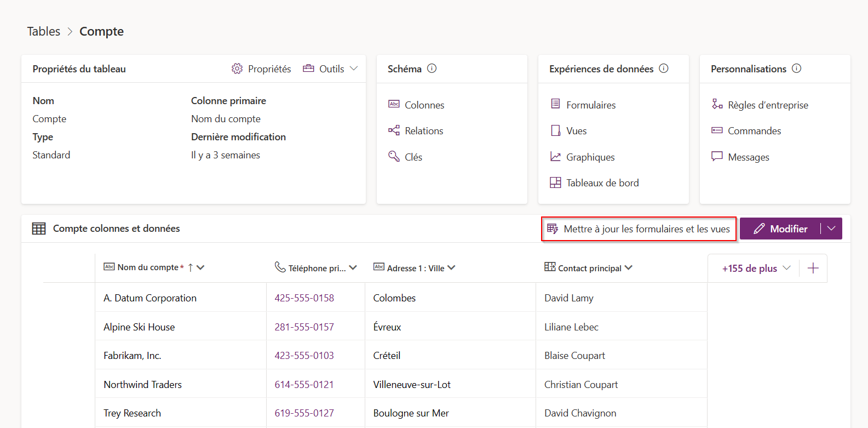This screenshot has width=868, height=428.
Task: Select the David Lamy contact cell
Action: tap(622, 298)
